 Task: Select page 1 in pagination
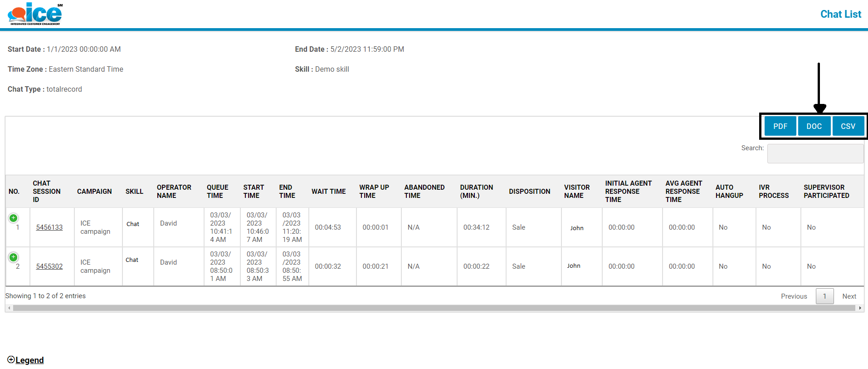pyautogui.click(x=824, y=296)
